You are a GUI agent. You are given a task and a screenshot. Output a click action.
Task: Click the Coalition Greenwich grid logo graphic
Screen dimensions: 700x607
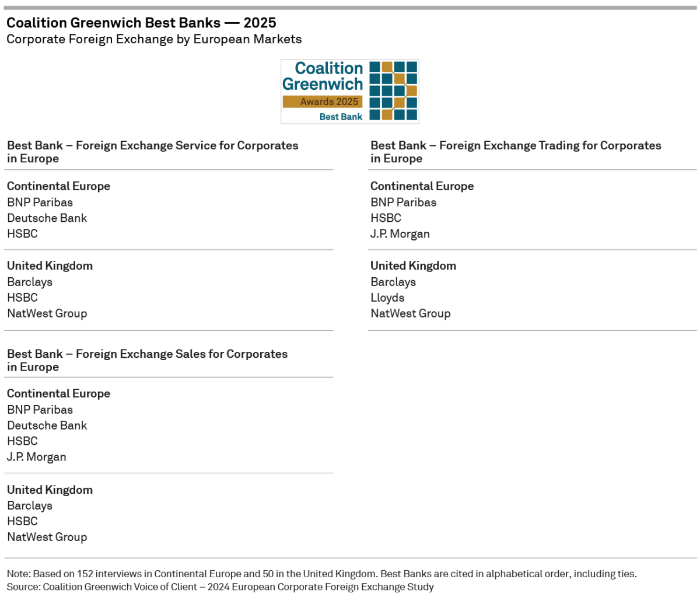point(394,90)
